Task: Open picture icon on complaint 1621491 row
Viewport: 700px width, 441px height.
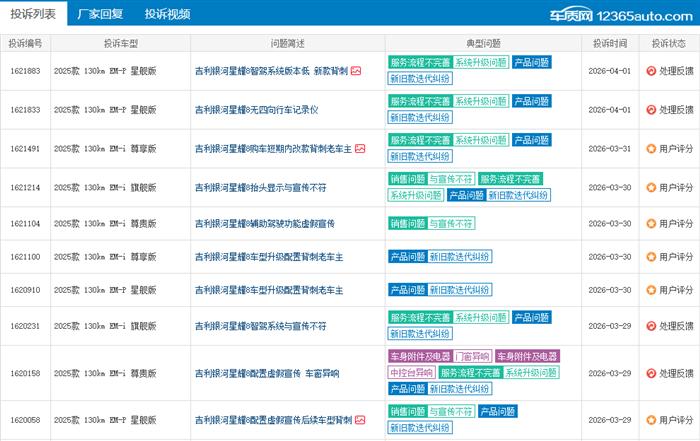Action: click(360, 149)
